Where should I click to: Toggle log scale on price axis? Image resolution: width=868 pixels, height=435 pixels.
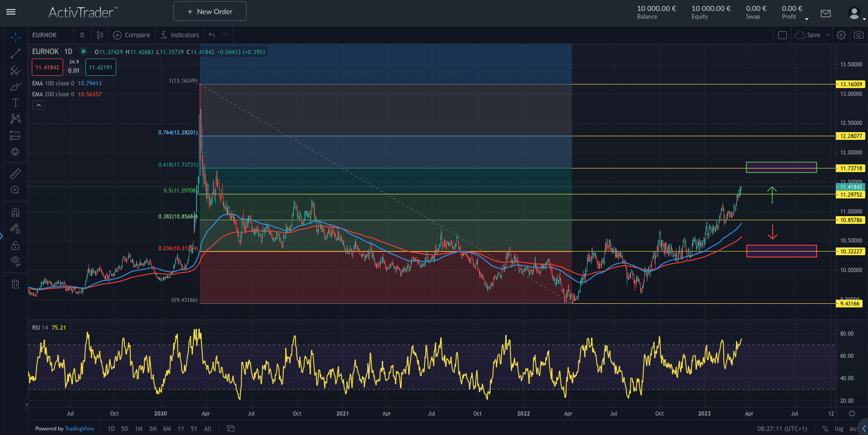click(x=839, y=429)
